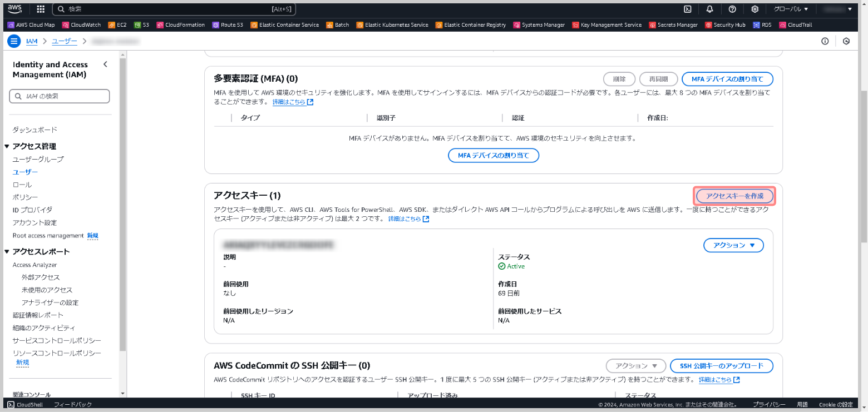
Task: Open the info panel icon
Action: (x=825, y=41)
